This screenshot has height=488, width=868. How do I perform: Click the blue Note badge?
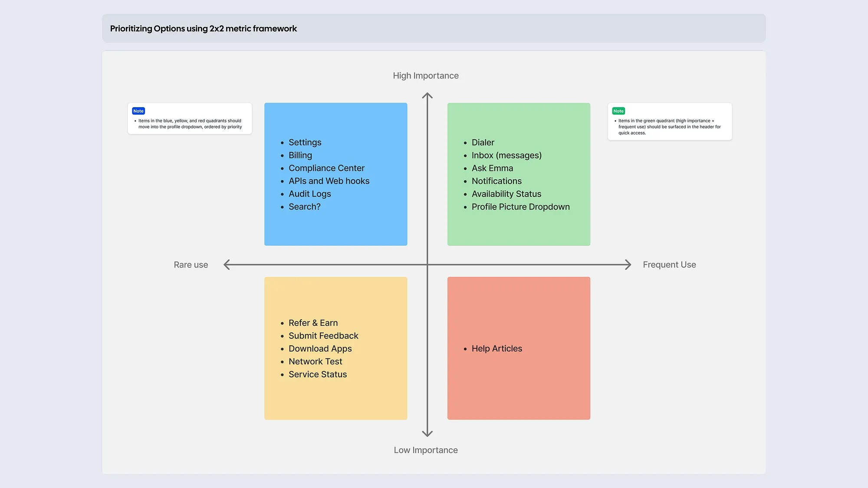click(x=138, y=111)
